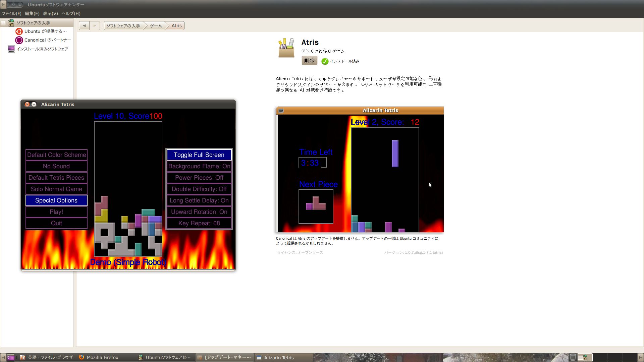Open the ヘルプ(H) menu
Viewport: 644px width, 362px height.
pos(71,13)
